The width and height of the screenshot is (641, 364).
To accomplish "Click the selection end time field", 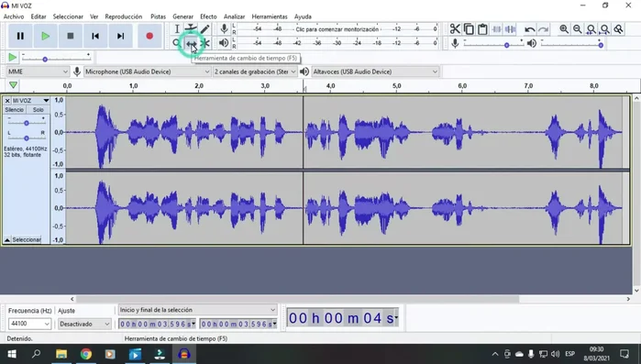I will (x=238, y=324).
